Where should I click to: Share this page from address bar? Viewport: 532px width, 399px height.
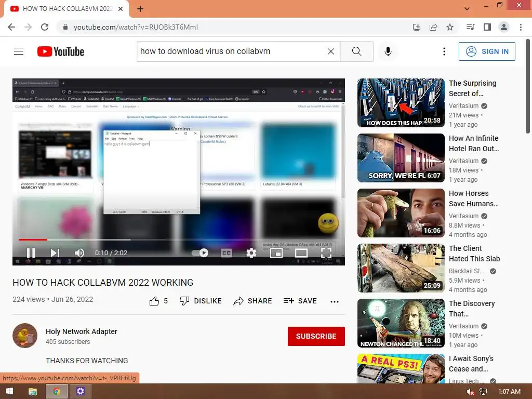click(x=433, y=27)
